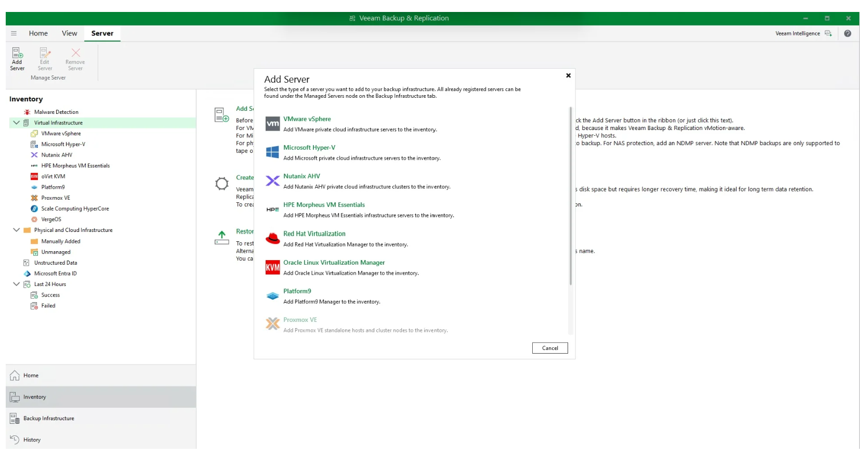Select HPE Morpheus VM Essentials tree item
Screen dimensions: 868x467
pos(75,166)
